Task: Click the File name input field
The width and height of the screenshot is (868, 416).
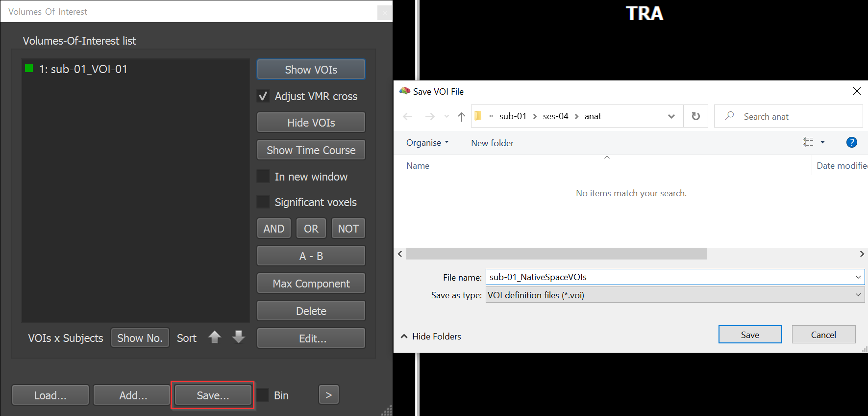Action: pos(669,277)
